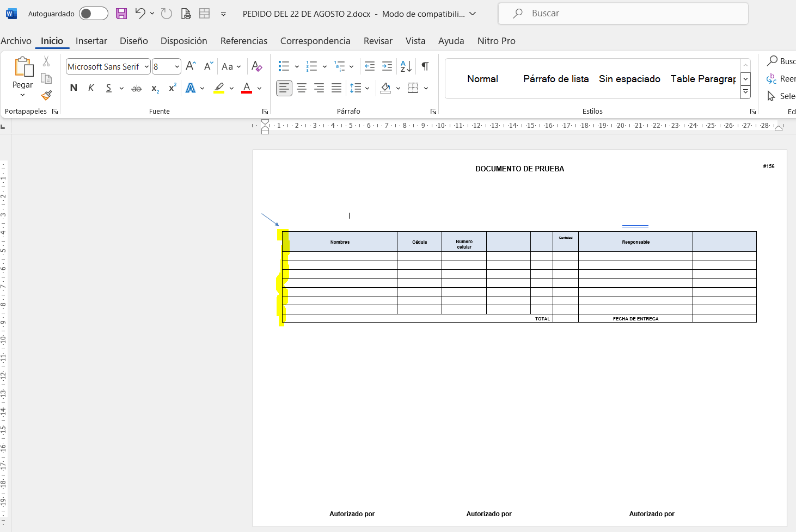The image size is (796, 532).
Task: Expand the numbering list dropdown arrow
Action: (324, 66)
